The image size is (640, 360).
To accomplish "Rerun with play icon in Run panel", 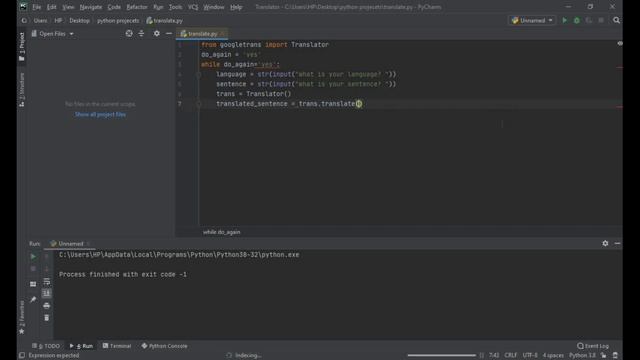I will 33,257.
